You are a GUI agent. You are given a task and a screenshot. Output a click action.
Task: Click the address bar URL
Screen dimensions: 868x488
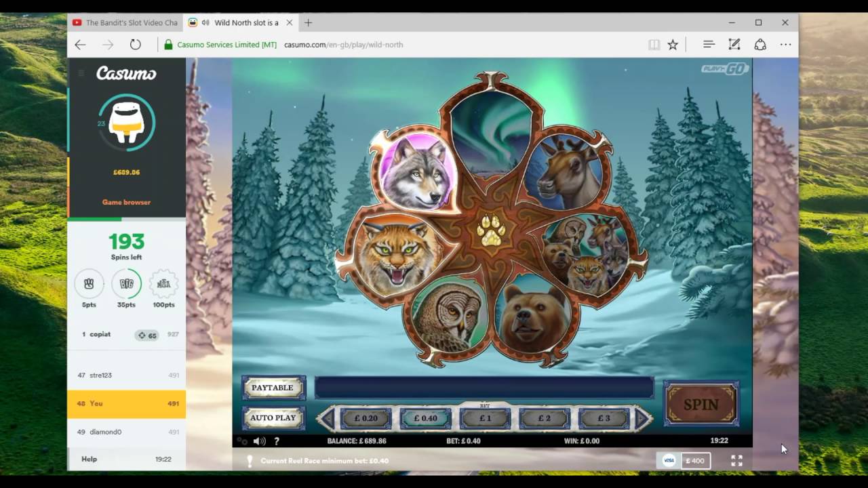click(x=344, y=45)
